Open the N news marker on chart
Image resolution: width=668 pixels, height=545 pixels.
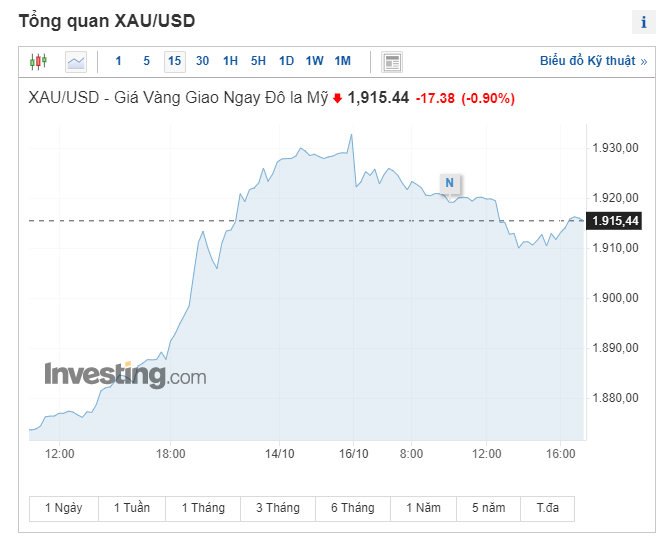pyautogui.click(x=450, y=183)
